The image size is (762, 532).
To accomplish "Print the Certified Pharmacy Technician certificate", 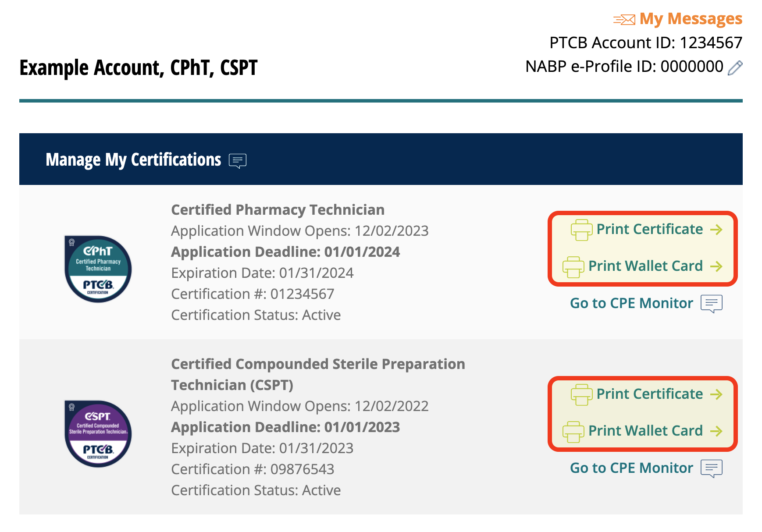I will 649,229.
